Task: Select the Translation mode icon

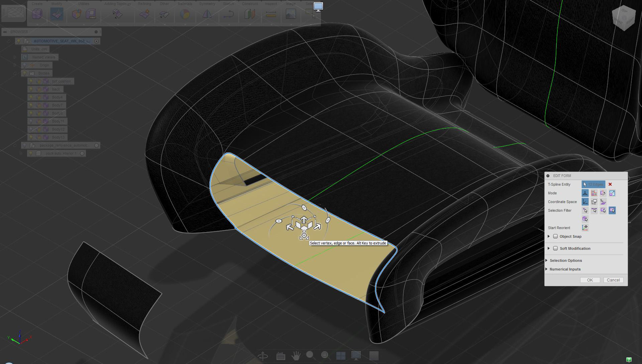Action: (594, 193)
